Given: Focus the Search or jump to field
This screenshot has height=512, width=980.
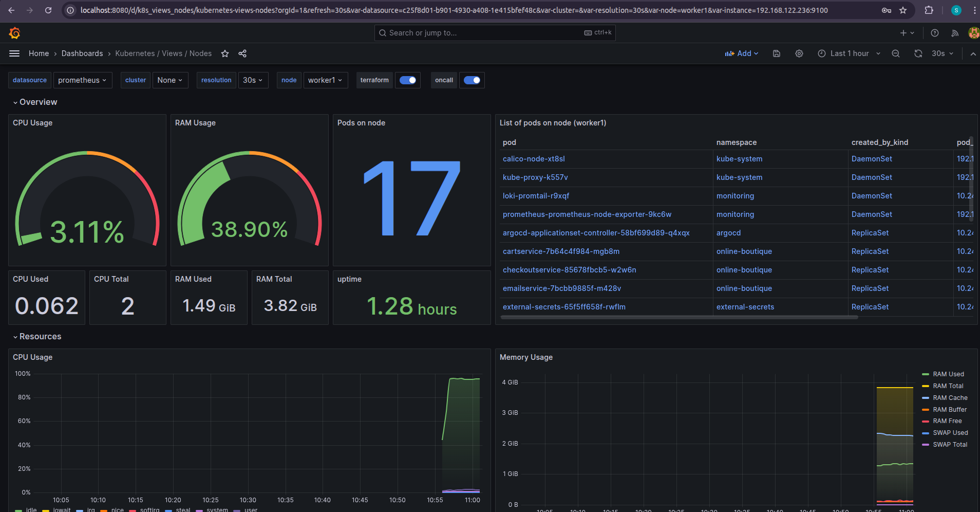Looking at the screenshot, I should pos(495,33).
